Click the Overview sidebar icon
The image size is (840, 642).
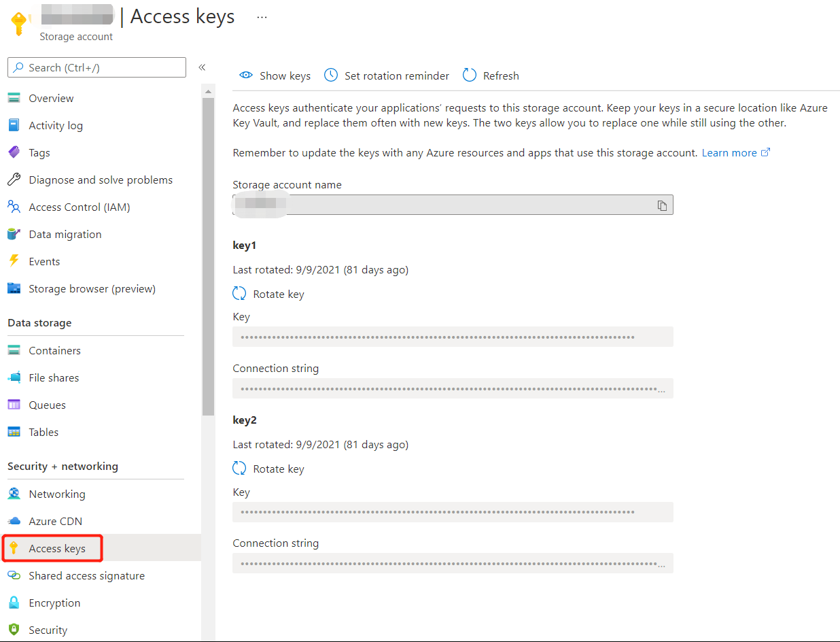click(x=14, y=98)
